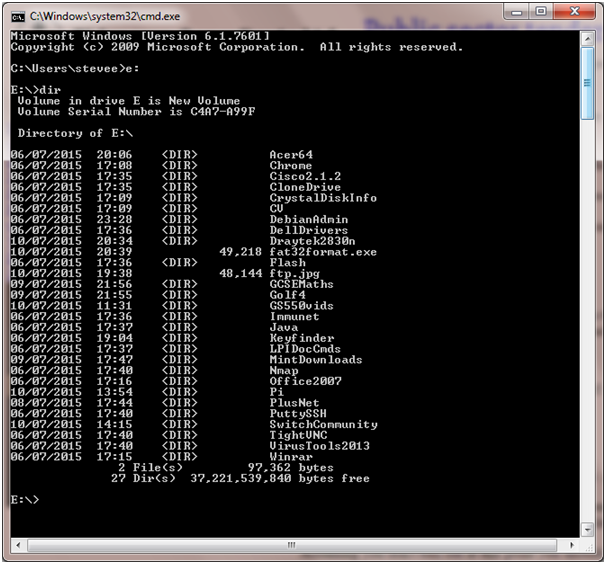Minimize the command prompt window
The height and width of the screenshot is (564, 606).
pos(517,12)
